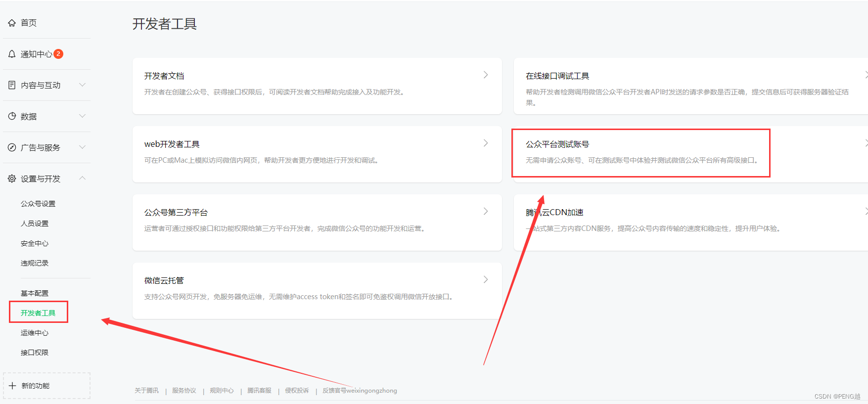Viewport: 868px width, 404px height.
Task: Open the 公众平台测试账号 card title
Action: [557, 144]
